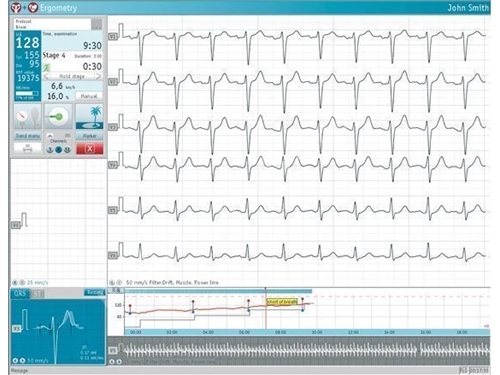The image size is (500, 375).
Task: Increase main ECG speed beside 50 mm/s filter text
Action: point(119,282)
